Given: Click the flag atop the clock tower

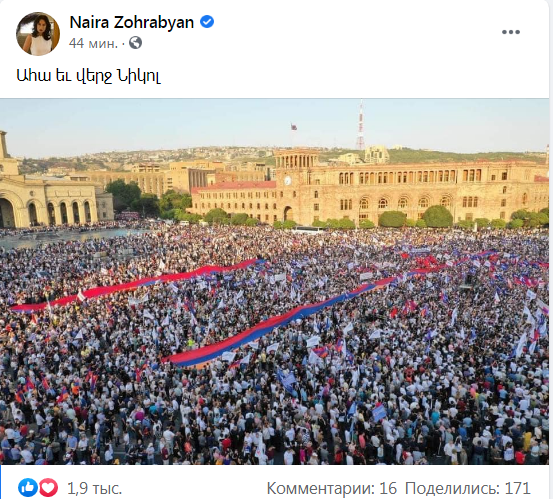Looking at the screenshot, I should [293, 127].
